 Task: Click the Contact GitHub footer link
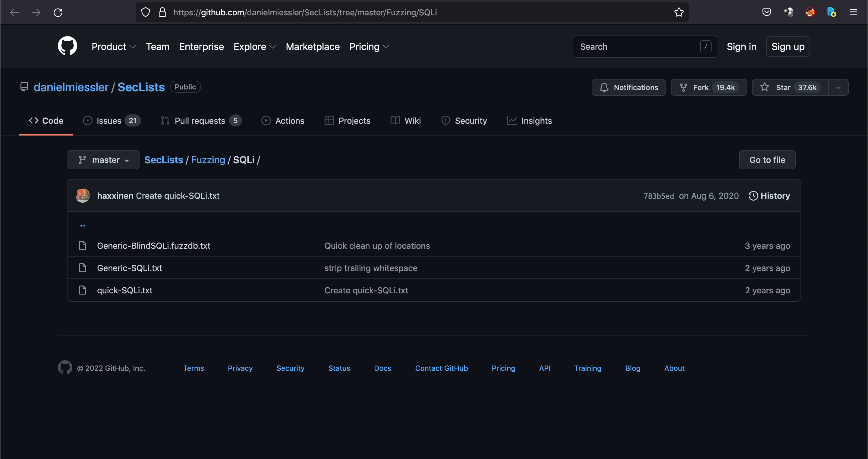(x=442, y=368)
